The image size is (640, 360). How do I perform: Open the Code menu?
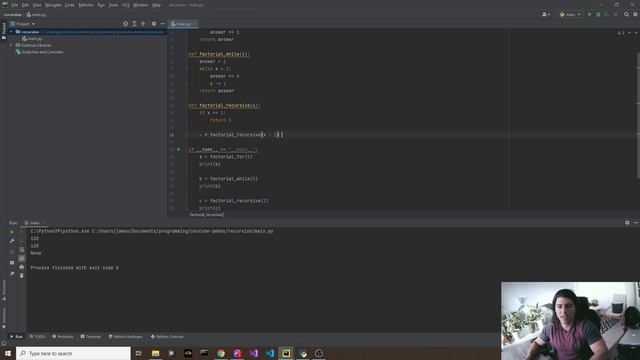[70, 5]
